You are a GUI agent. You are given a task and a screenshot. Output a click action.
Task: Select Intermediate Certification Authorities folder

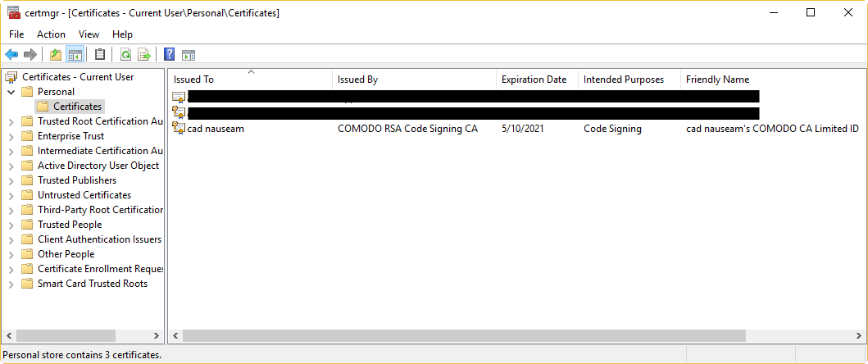[100, 151]
